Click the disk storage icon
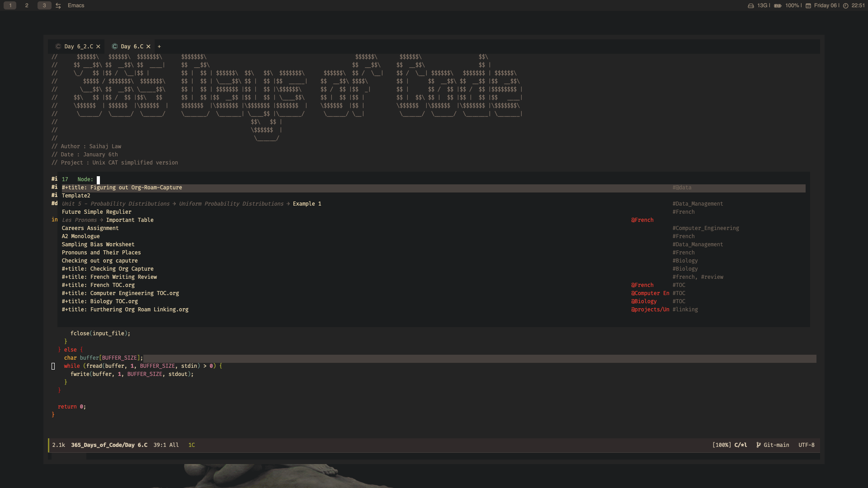The width and height of the screenshot is (868, 488). 751,6
